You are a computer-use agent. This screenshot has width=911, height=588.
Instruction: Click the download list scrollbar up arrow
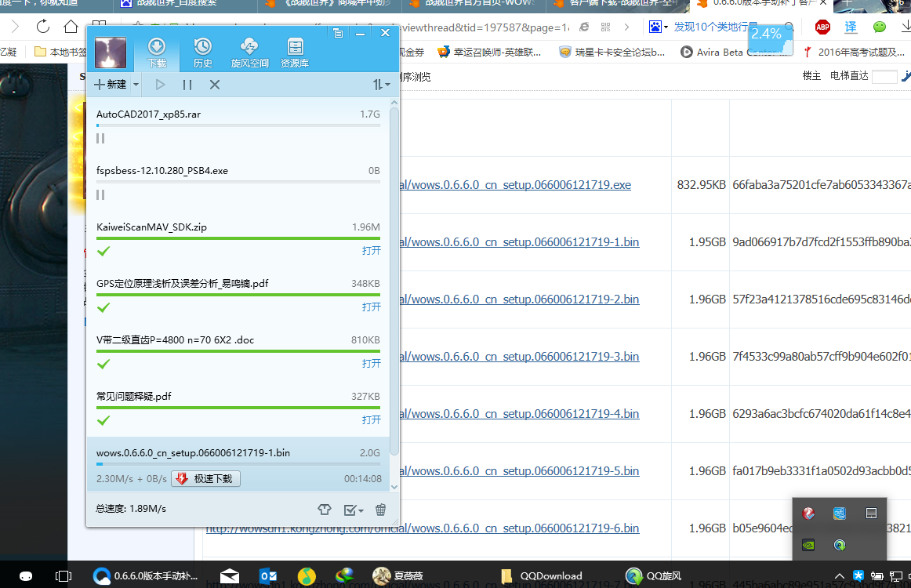click(394, 102)
